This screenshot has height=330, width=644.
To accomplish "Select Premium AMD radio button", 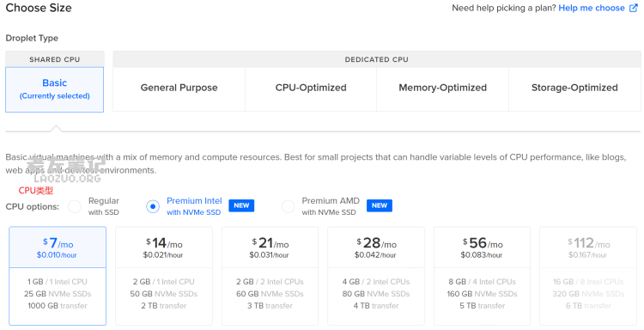I will (x=288, y=206).
